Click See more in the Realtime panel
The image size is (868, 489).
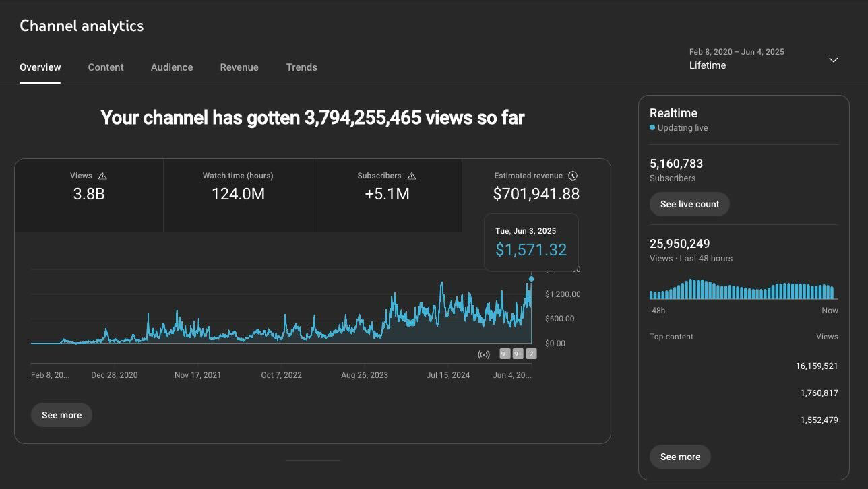click(x=680, y=457)
